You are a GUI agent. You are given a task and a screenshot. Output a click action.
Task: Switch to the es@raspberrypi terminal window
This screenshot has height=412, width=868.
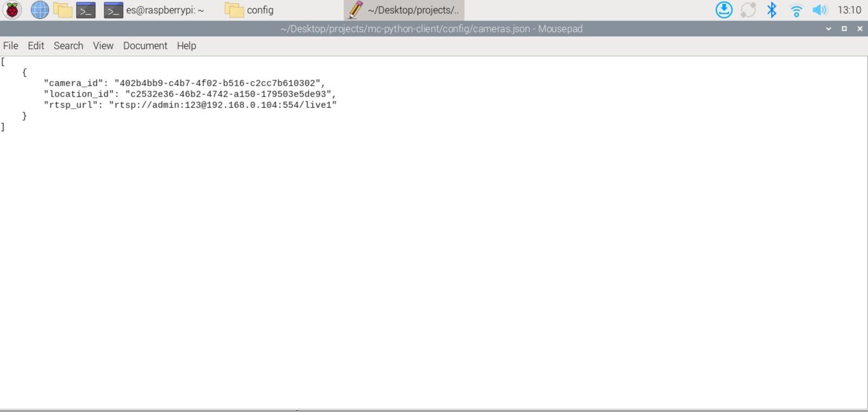click(x=155, y=10)
